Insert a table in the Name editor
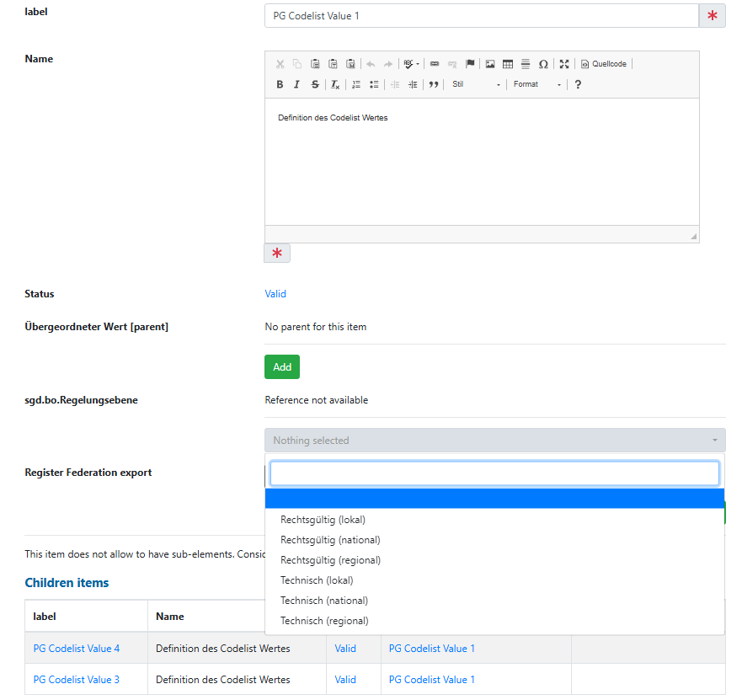 pyautogui.click(x=508, y=64)
